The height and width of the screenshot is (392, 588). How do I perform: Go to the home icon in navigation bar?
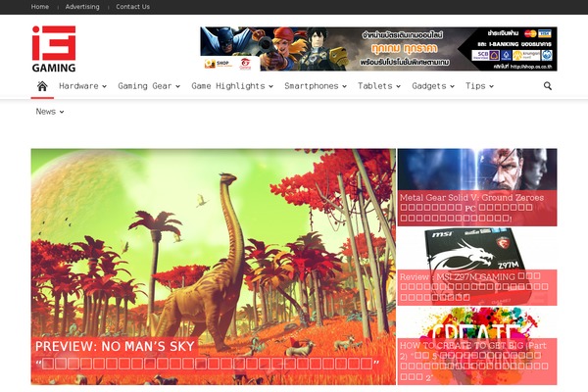[x=42, y=86]
